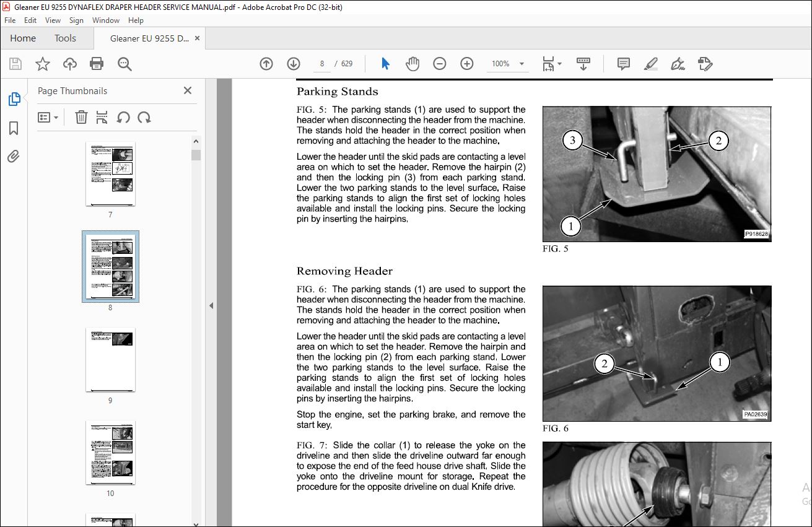The width and height of the screenshot is (812, 527).
Task: Open the stamp/redact tool icon
Action: click(705, 64)
